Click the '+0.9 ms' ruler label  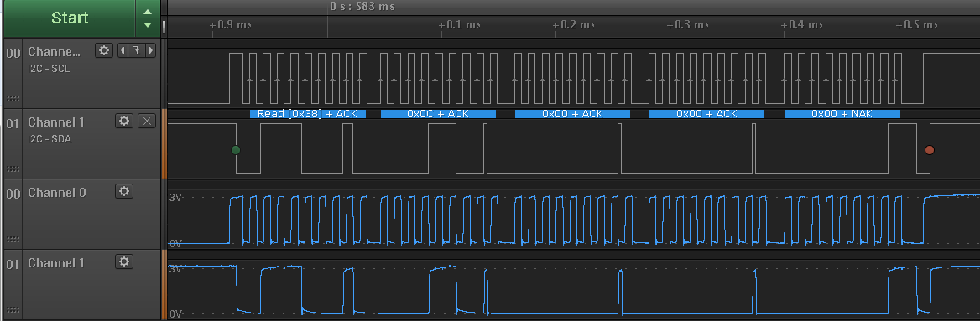point(231,25)
